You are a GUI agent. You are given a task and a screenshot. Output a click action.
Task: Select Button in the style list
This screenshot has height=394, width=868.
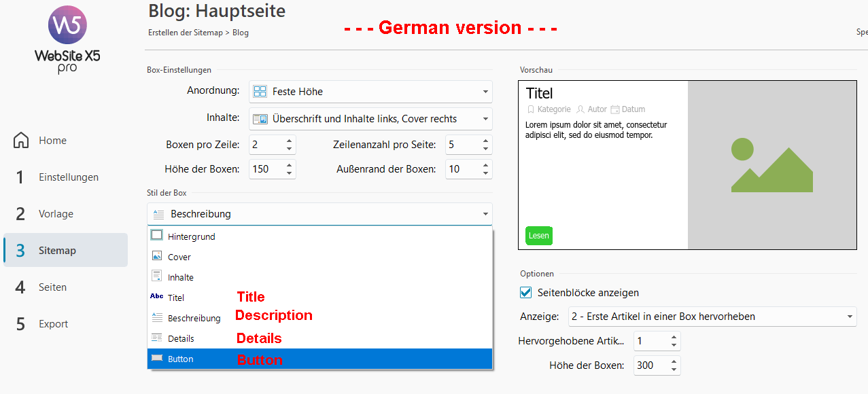(181, 359)
